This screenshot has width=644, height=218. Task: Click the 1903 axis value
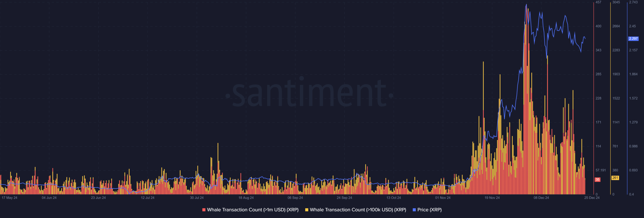pyautogui.click(x=616, y=74)
